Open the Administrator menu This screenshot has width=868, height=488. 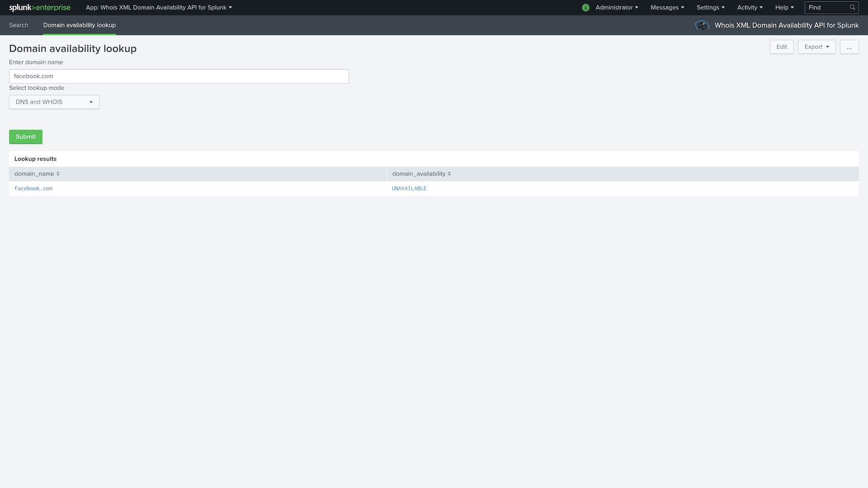point(617,8)
